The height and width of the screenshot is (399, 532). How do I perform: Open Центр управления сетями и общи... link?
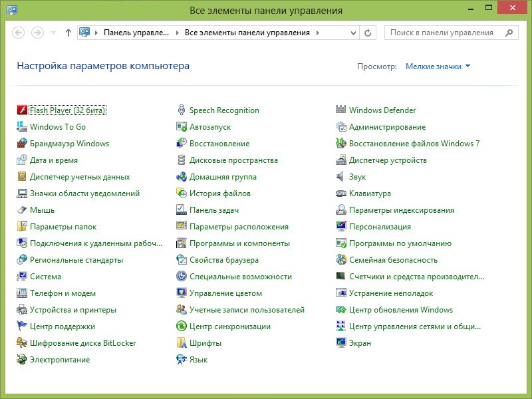(415, 327)
